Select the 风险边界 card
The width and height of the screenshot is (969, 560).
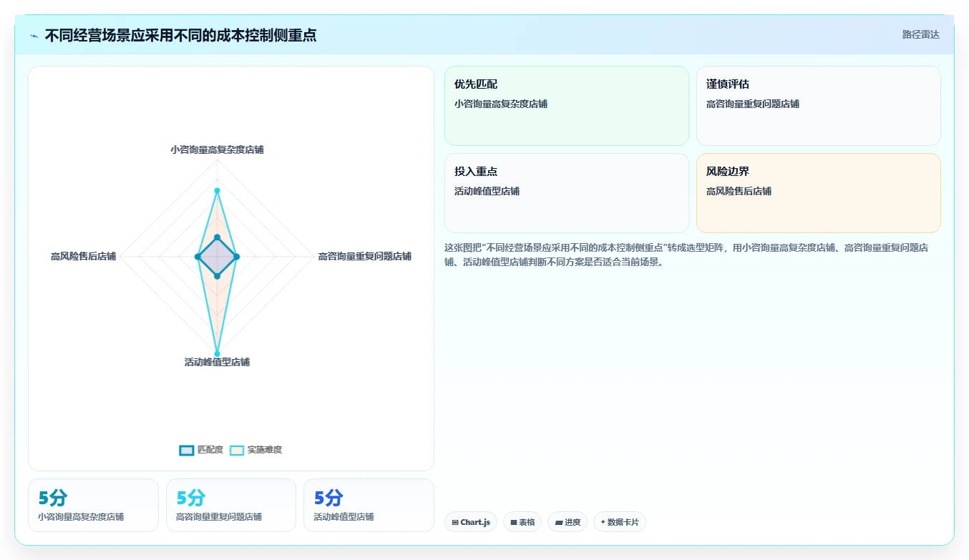(818, 193)
